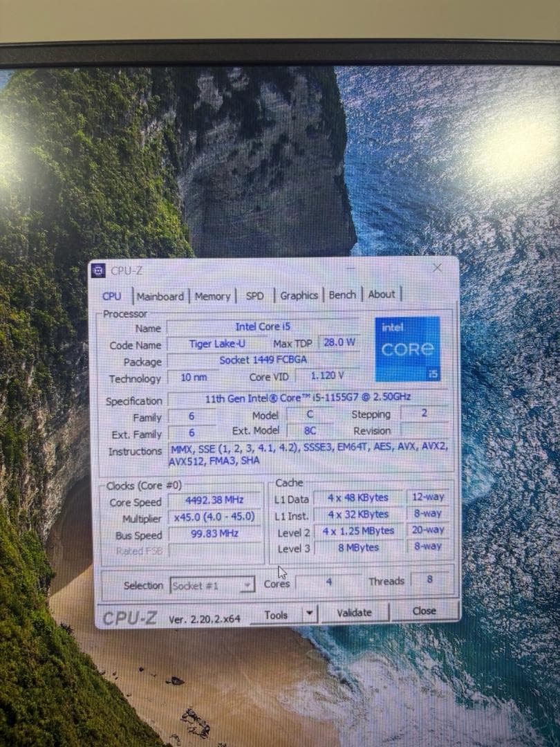This screenshot has width=560, height=747.
Task: Click the L1 Inst. value 4 x 32 KBytes
Action: point(358,515)
